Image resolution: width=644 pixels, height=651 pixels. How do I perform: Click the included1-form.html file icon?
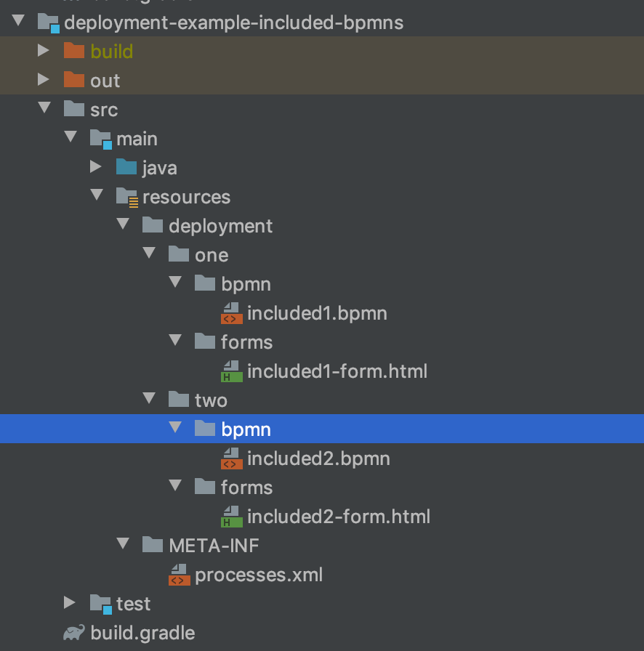[x=231, y=371]
